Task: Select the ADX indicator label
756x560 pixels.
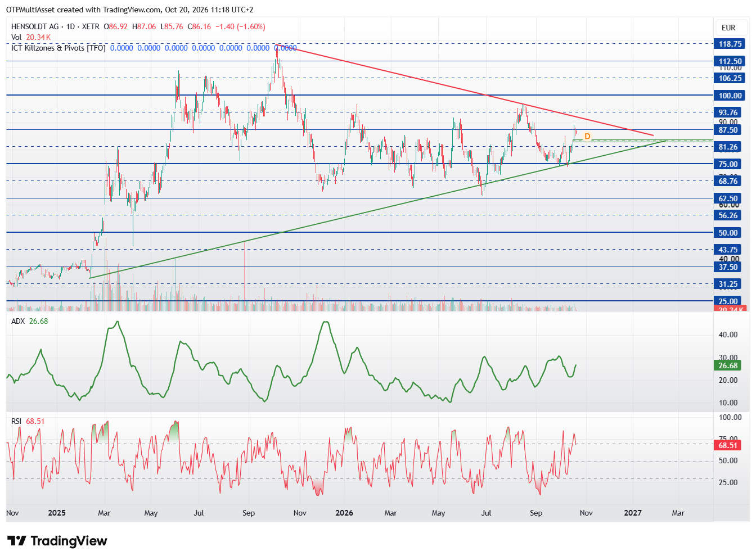Action: point(19,321)
